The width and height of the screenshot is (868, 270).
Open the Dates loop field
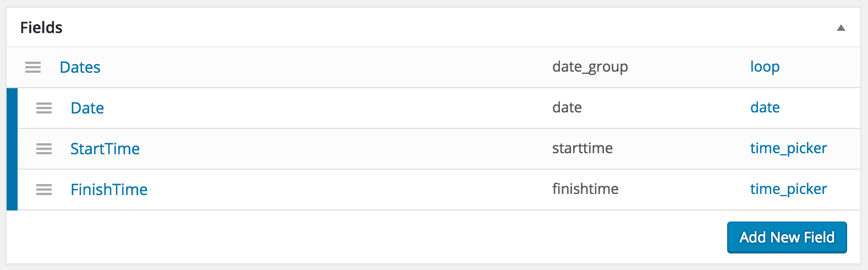80,67
